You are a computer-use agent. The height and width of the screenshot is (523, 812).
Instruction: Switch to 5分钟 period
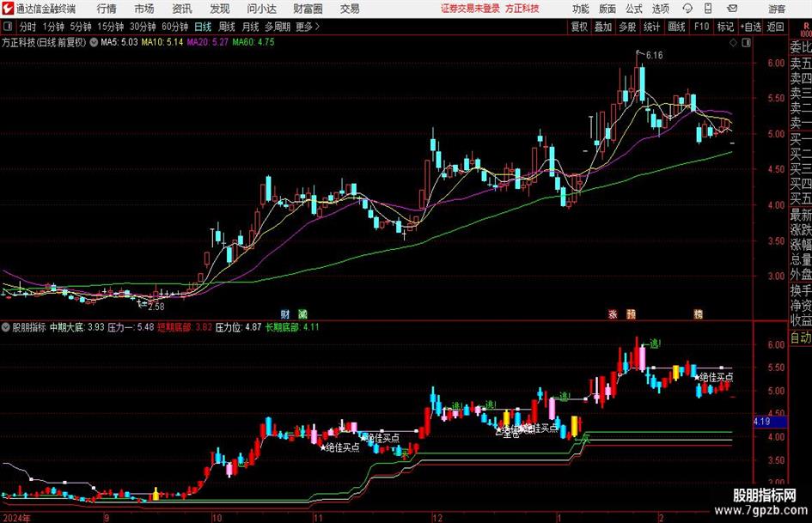tap(81, 27)
